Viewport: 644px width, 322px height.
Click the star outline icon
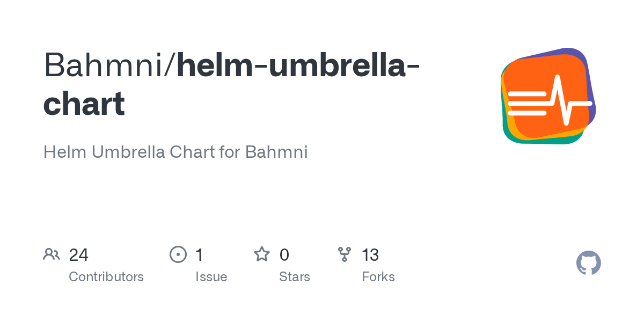262,254
